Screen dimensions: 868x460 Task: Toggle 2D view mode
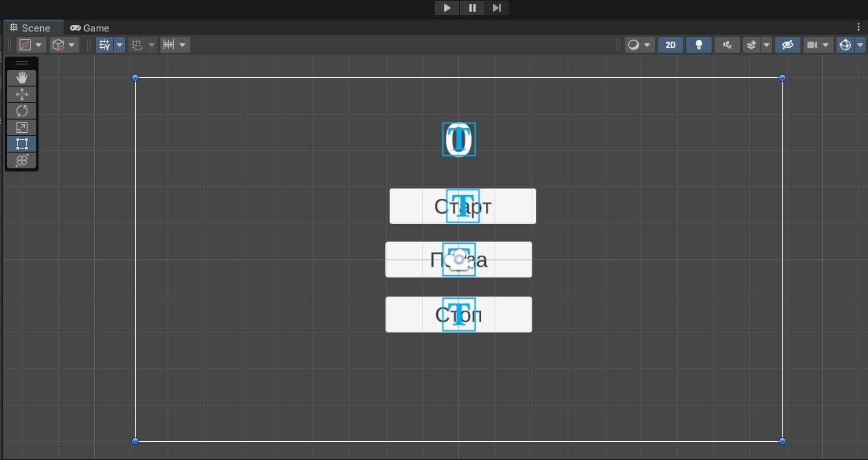(671, 45)
